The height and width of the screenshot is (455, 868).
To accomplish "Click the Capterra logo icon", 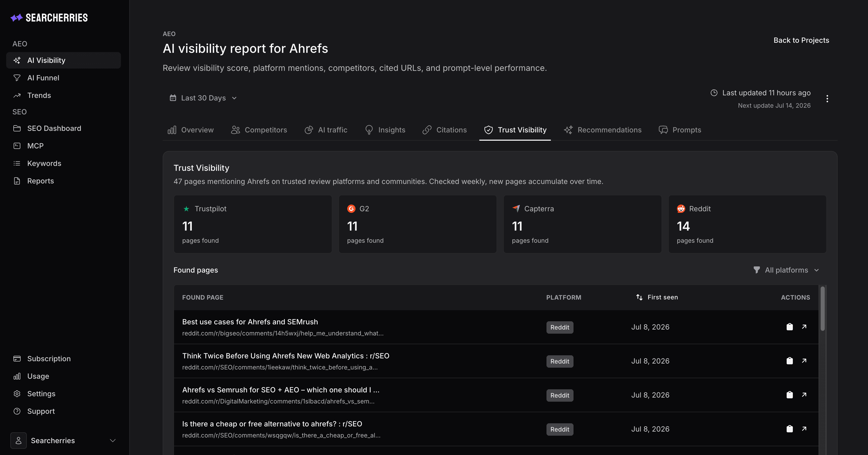I will [x=516, y=209].
